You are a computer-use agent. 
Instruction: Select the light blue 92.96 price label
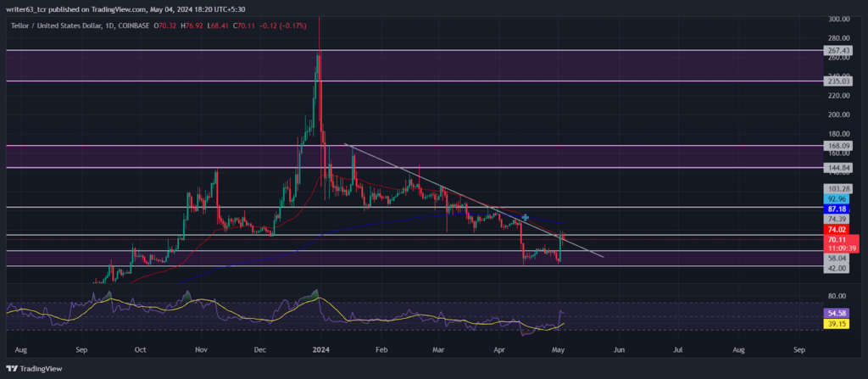(x=836, y=199)
